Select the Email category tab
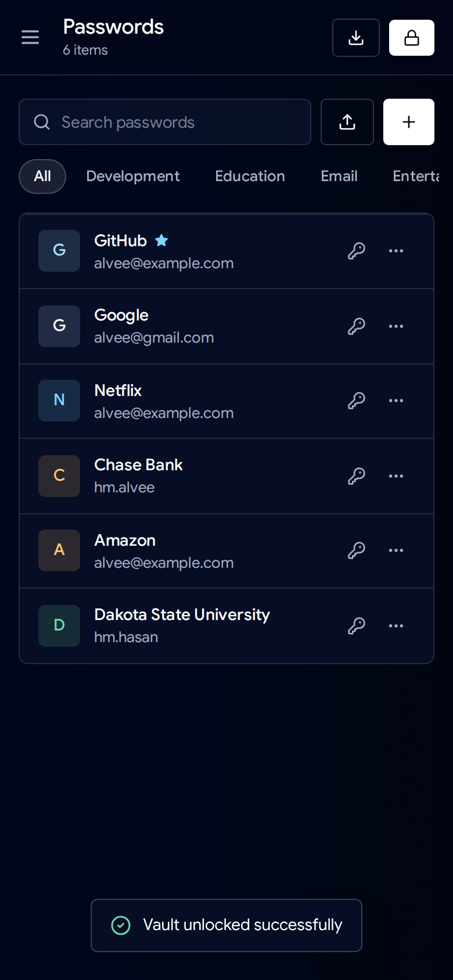The width and height of the screenshot is (453, 980). tap(339, 176)
